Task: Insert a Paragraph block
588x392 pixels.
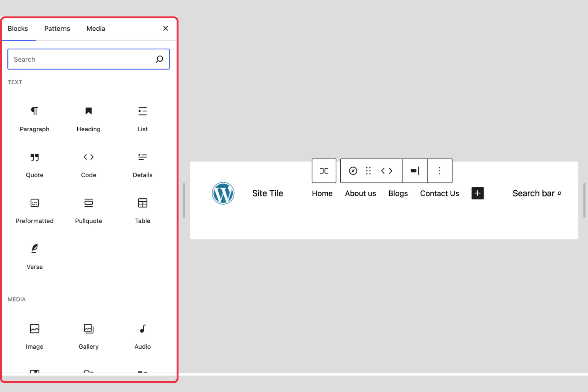Action: (34, 119)
